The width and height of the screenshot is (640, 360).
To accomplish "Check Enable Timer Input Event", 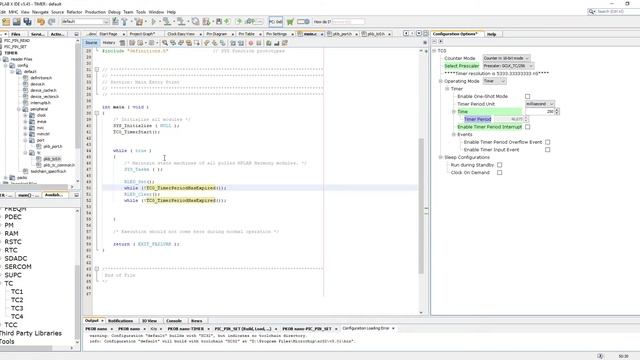I will click(x=547, y=150).
